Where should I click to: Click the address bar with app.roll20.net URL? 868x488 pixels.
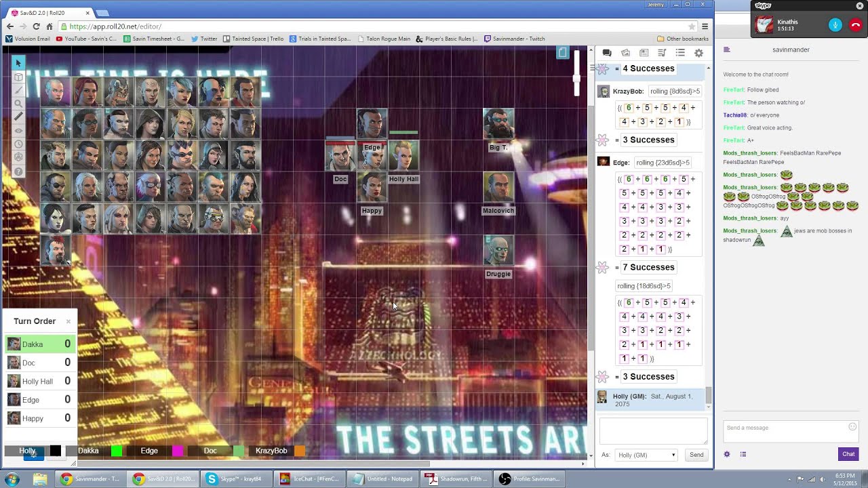pyautogui.click(x=373, y=26)
